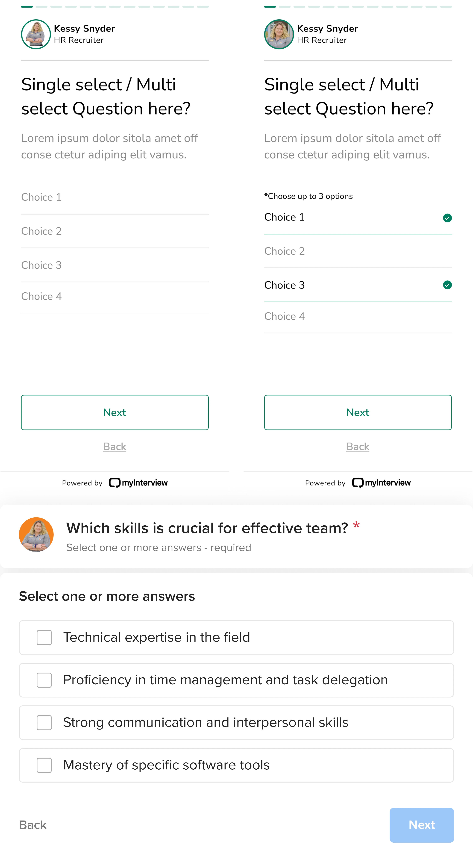Deselect Choice 1 on the right screen
Image resolution: width=473 pixels, height=868 pixels.
[337, 217]
